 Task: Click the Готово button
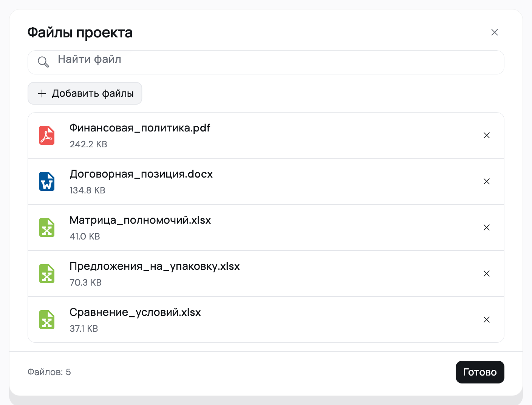coord(480,372)
